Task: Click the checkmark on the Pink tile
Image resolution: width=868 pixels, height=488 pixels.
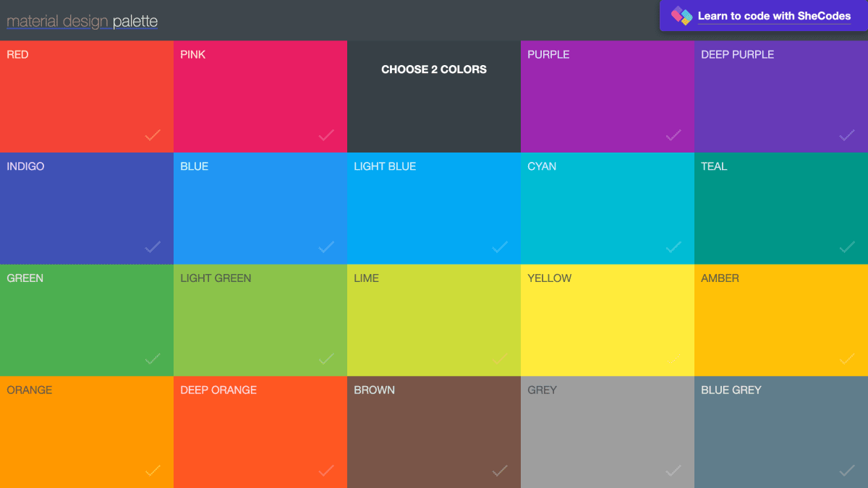Action: click(326, 135)
